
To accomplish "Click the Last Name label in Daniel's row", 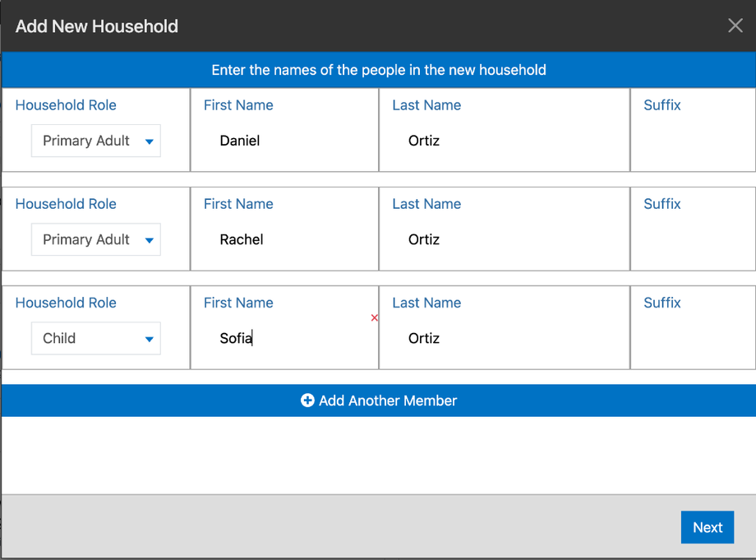I will tap(426, 105).
